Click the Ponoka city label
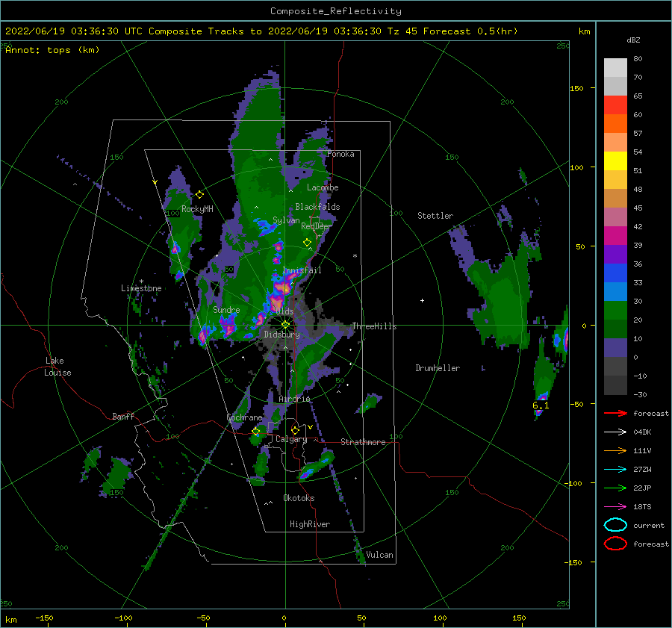Image resolution: width=672 pixels, height=628 pixels. tap(340, 154)
